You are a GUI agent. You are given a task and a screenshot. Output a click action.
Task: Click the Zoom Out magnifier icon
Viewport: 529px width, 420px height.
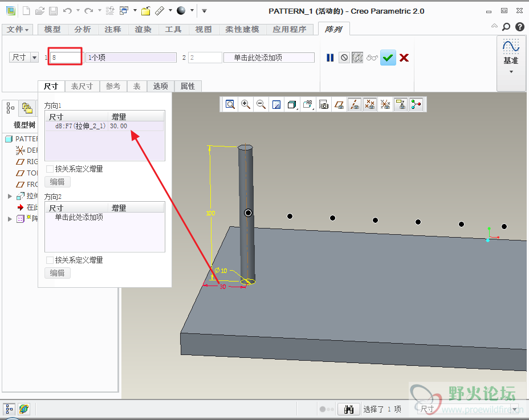tap(261, 105)
